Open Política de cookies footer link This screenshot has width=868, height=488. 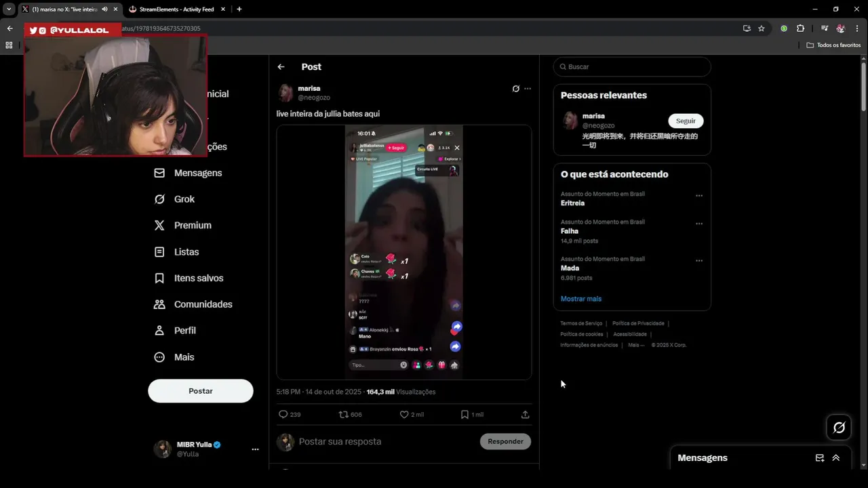click(x=582, y=334)
